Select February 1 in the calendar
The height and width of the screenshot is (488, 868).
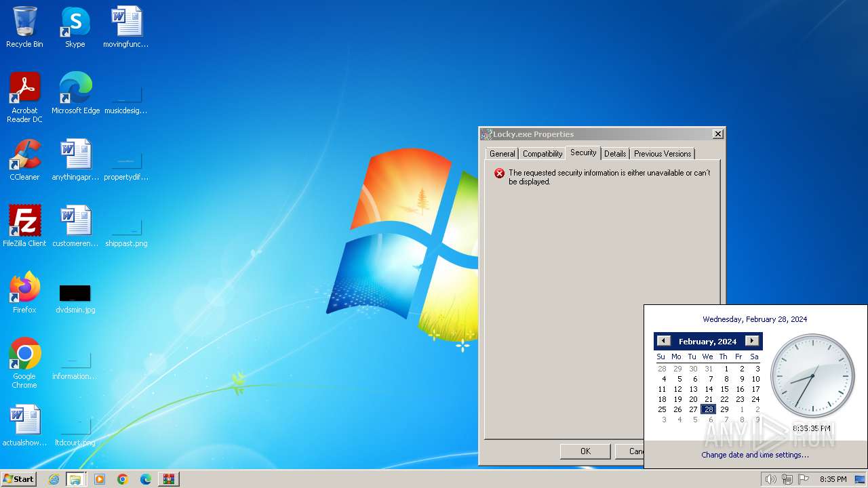pyautogui.click(x=726, y=369)
